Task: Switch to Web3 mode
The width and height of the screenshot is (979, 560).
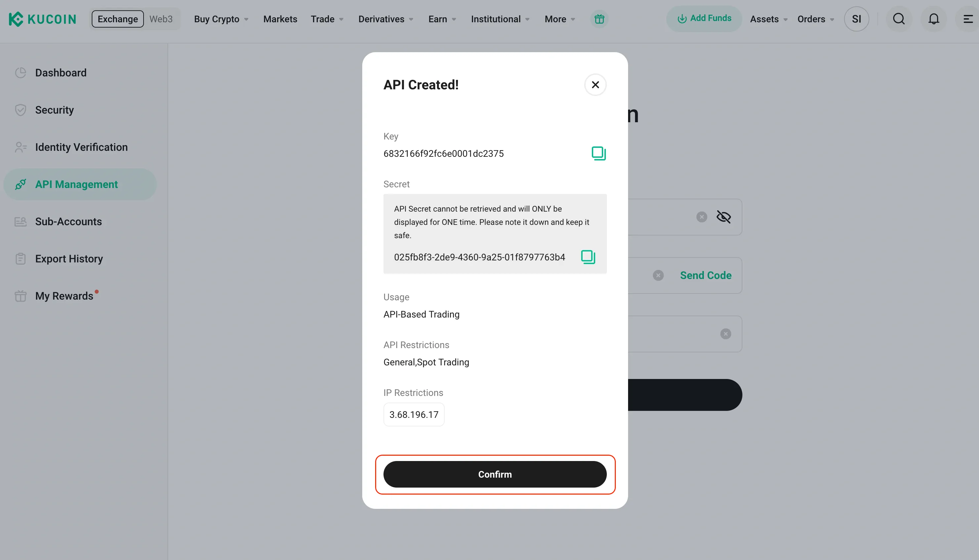Action: click(x=161, y=19)
